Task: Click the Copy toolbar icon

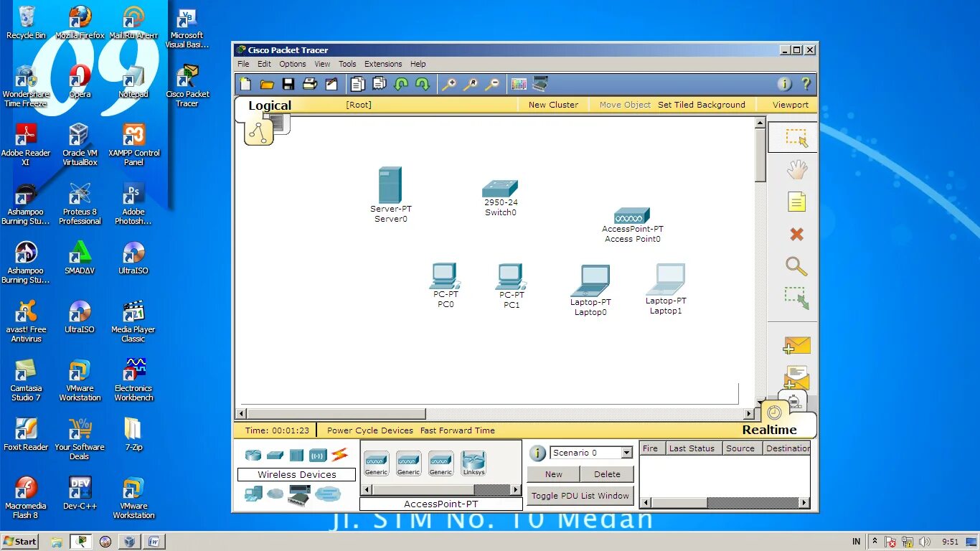Action: (x=358, y=84)
